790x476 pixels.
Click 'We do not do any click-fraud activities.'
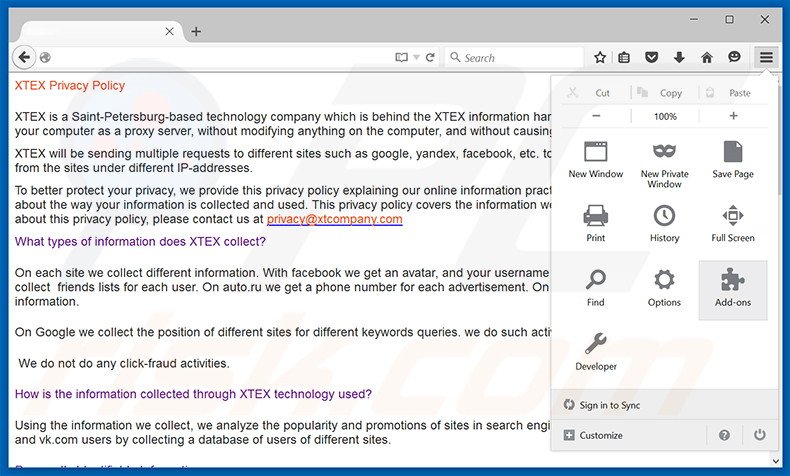pyautogui.click(x=124, y=363)
